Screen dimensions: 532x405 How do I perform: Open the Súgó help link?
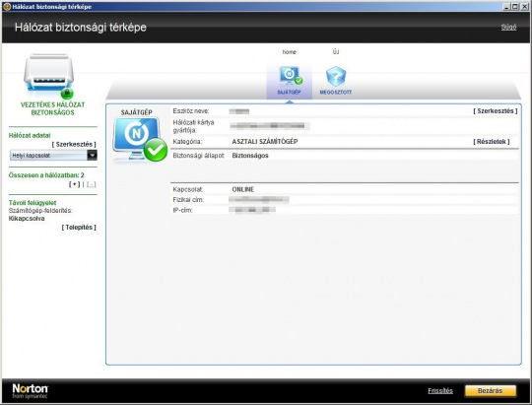[508, 28]
